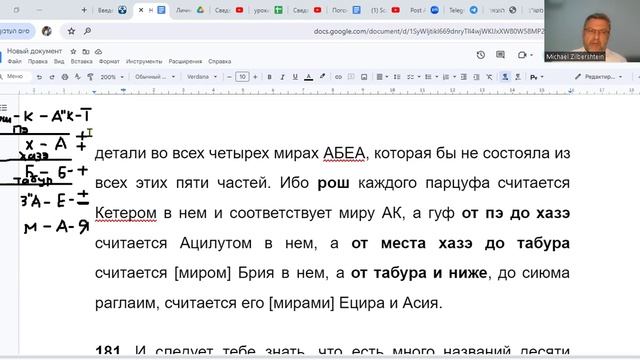Open paragraph style Обычный dropdown
This screenshot has height=360, width=640.
(155, 77)
